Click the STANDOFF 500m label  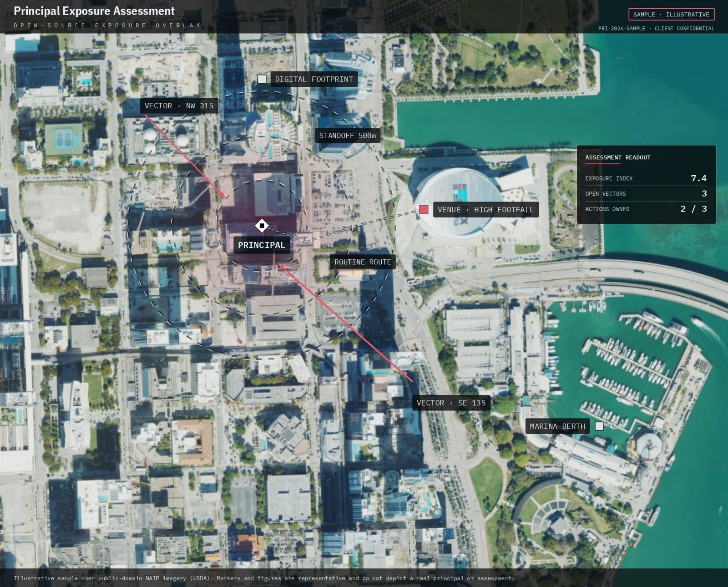(x=348, y=136)
